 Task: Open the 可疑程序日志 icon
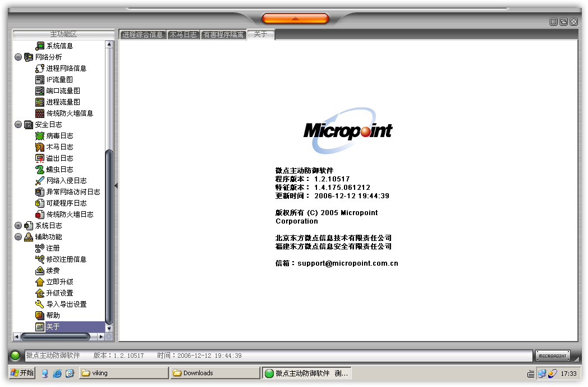pos(40,203)
